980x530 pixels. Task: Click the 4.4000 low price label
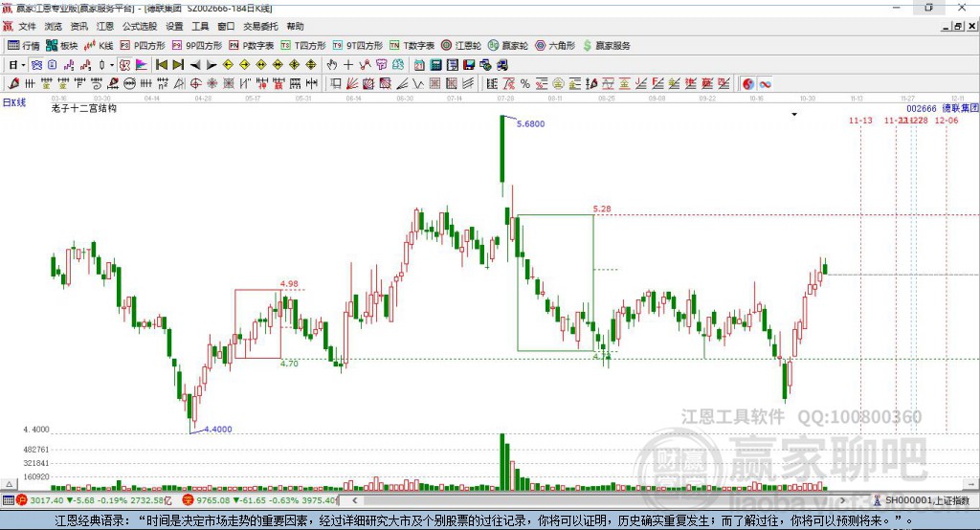coord(217,429)
